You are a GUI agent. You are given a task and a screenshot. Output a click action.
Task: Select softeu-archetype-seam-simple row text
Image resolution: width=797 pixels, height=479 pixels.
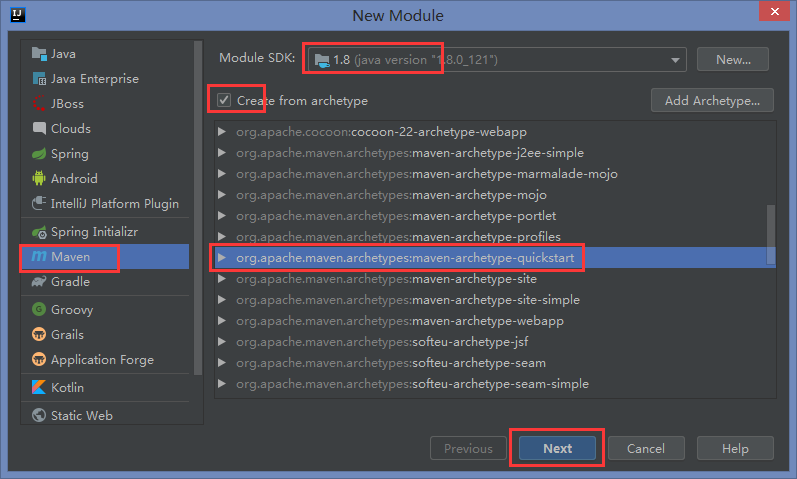(x=412, y=384)
